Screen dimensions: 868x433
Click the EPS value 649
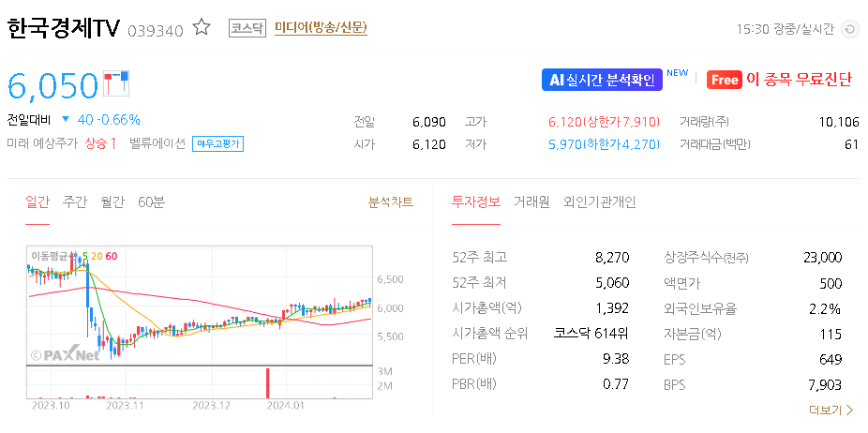click(831, 360)
